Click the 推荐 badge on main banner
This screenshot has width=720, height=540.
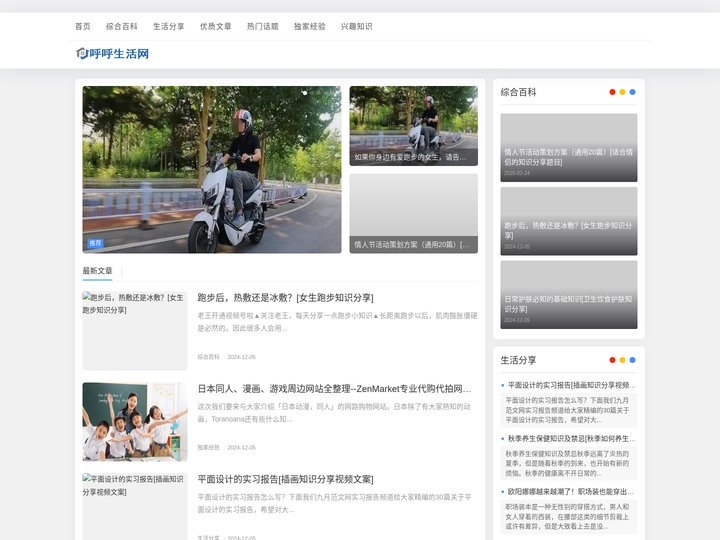click(x=95, y=243)
